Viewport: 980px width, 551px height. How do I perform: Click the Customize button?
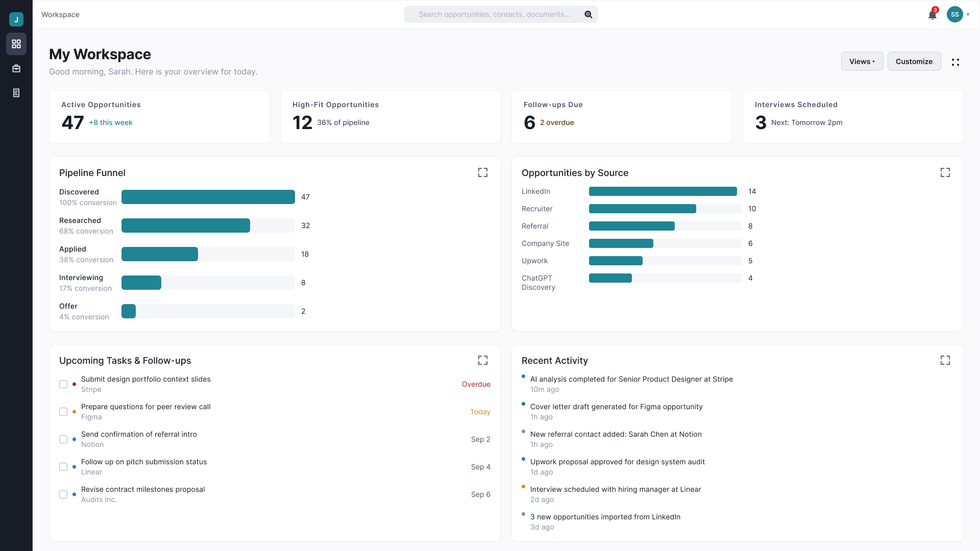click(x=914, y=61)
